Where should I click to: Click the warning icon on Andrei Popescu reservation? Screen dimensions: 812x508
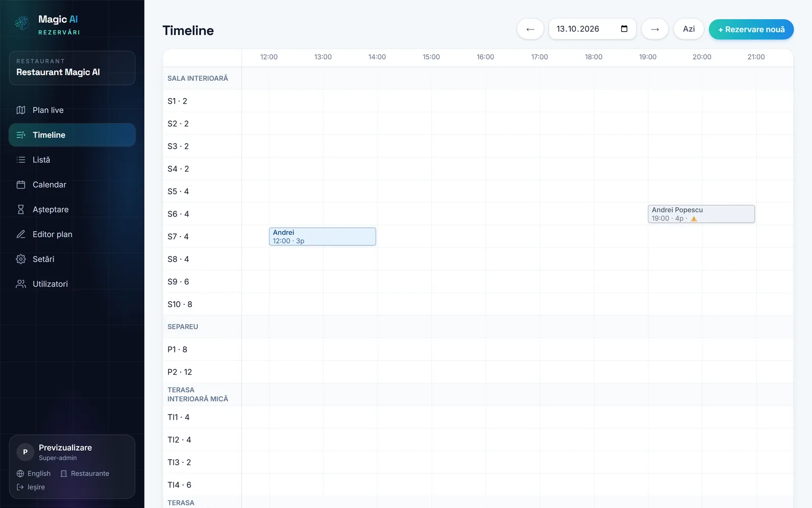[694, 219]
